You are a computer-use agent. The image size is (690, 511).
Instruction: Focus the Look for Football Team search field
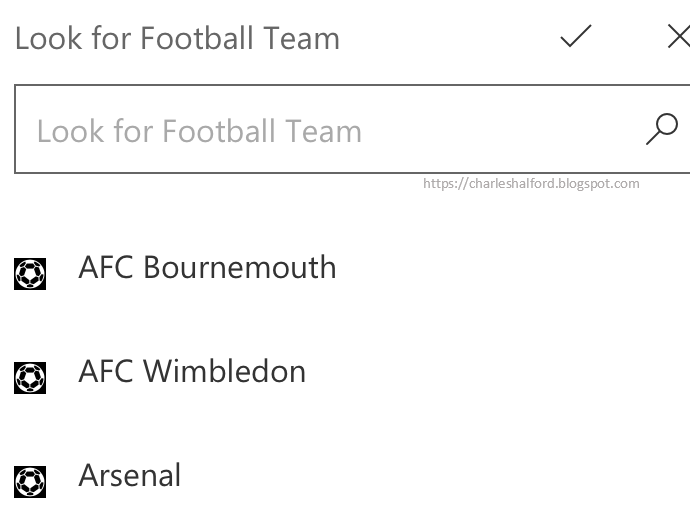click(330, 130)
